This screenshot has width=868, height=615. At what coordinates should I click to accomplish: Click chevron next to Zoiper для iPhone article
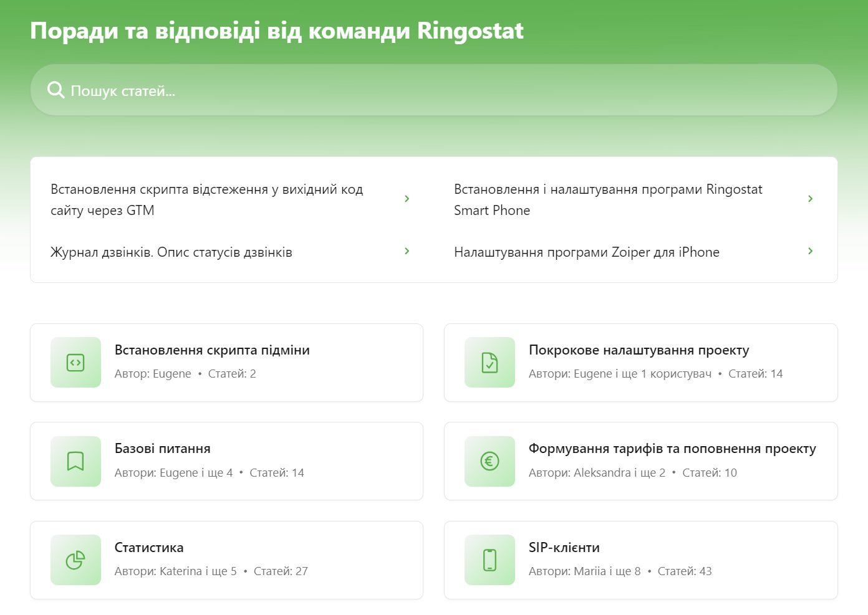click(x=810, y=251)
